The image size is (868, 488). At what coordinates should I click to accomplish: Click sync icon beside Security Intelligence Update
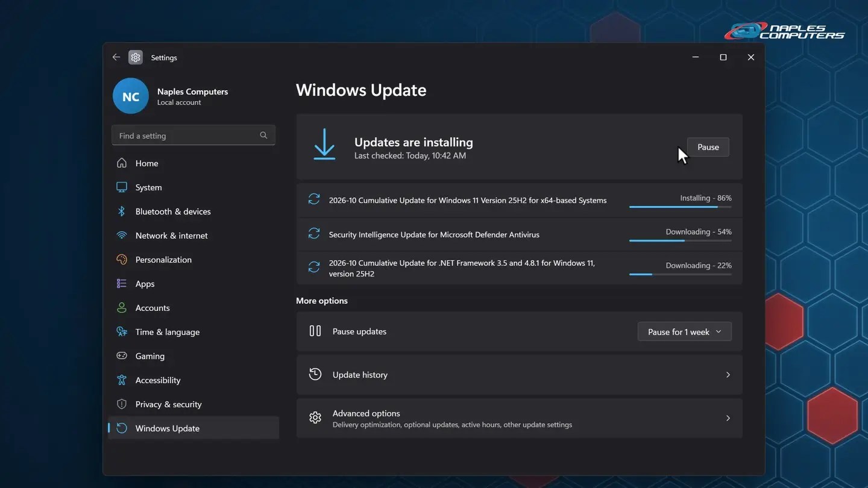(x=314, y=233)
